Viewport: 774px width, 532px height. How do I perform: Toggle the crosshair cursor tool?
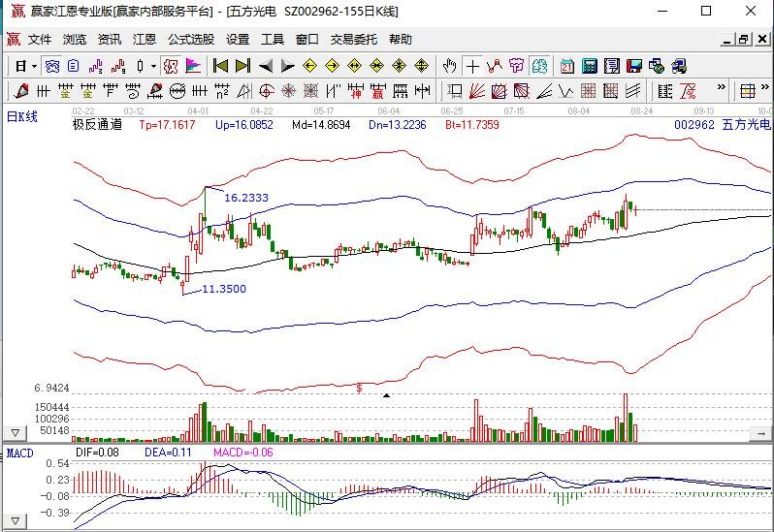(x=472, y=66)
